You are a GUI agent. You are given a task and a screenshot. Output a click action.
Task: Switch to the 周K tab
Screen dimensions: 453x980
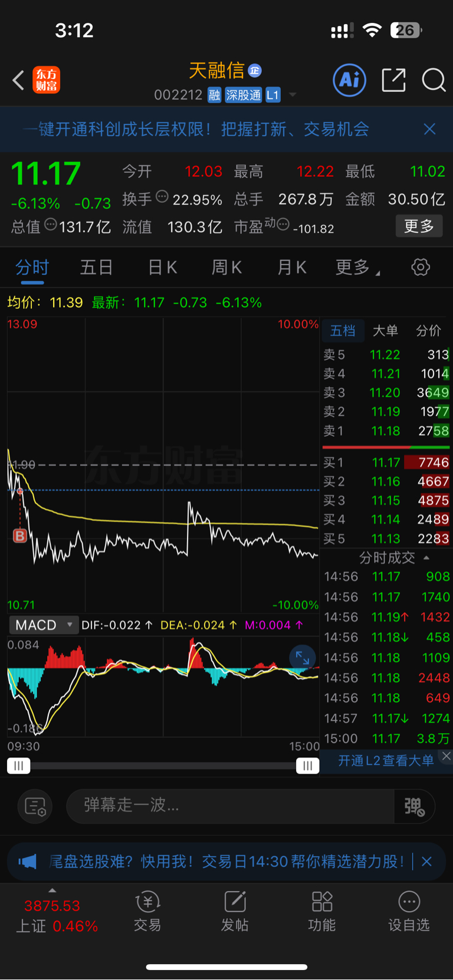tap(227, 268)
